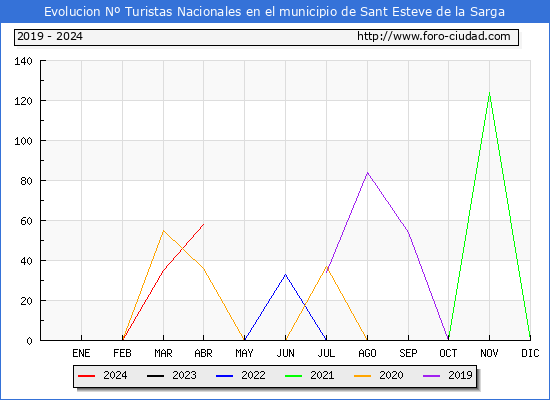
Task: Click the blue 2022 legend color line
Action: (x=224, y=376)
